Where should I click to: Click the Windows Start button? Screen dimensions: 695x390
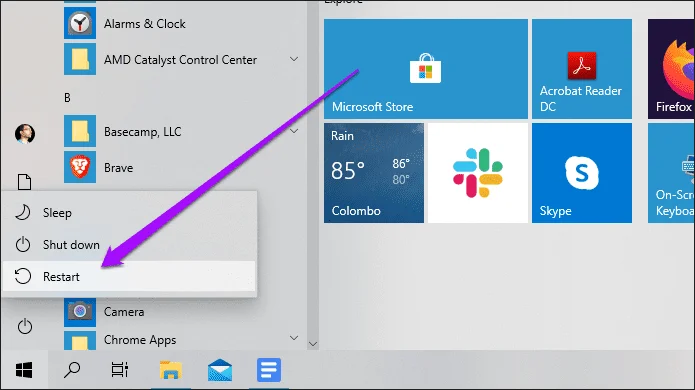pyautogui.click(x=24, y=370)
